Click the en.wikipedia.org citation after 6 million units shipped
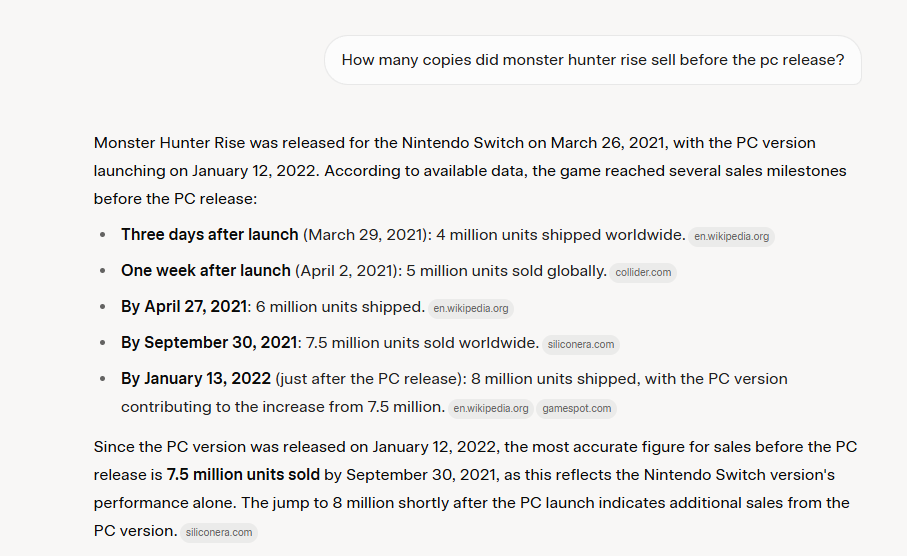The image size is (907, 556). 471,308
